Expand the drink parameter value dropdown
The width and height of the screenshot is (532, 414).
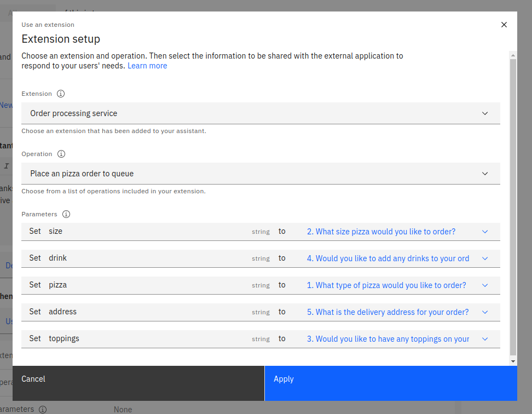(x=485, y=258)
